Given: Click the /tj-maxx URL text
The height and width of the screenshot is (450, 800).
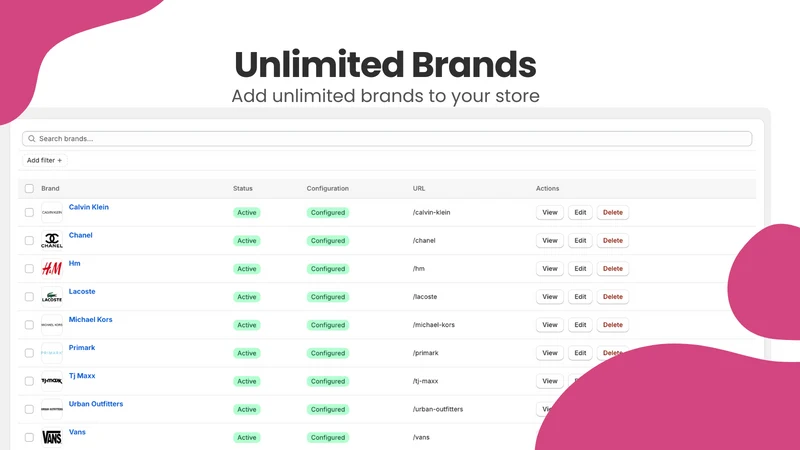Looking at the screenshot, I should 426,381.
